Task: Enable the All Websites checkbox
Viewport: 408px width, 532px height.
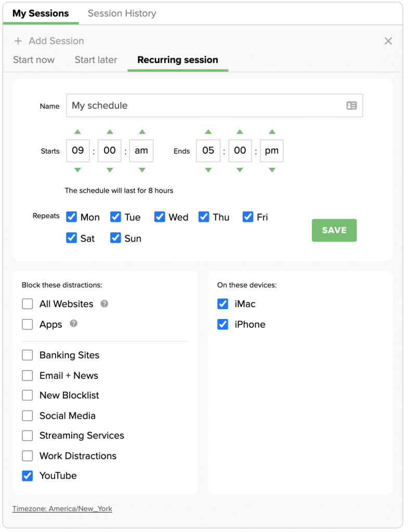Action: pos(28,304)
